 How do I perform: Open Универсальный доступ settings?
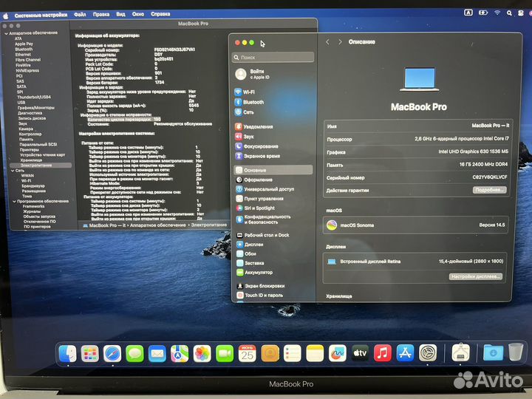coord(265,189)
